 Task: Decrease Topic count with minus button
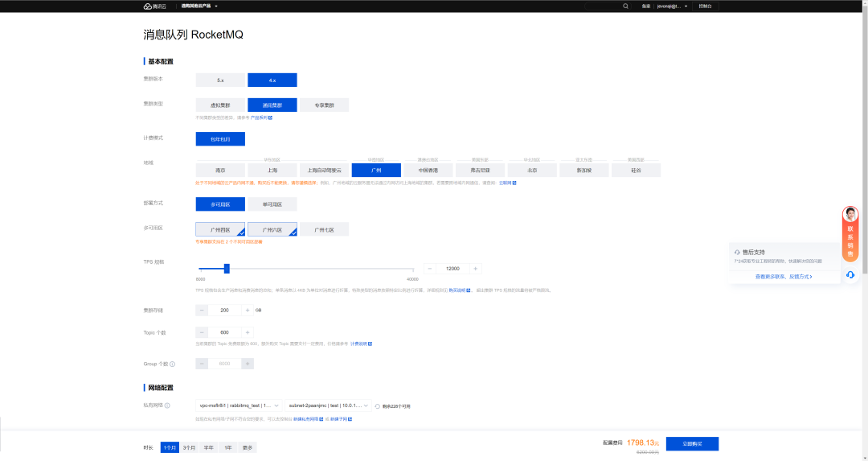pyautogui.click(x=202, y=332)
